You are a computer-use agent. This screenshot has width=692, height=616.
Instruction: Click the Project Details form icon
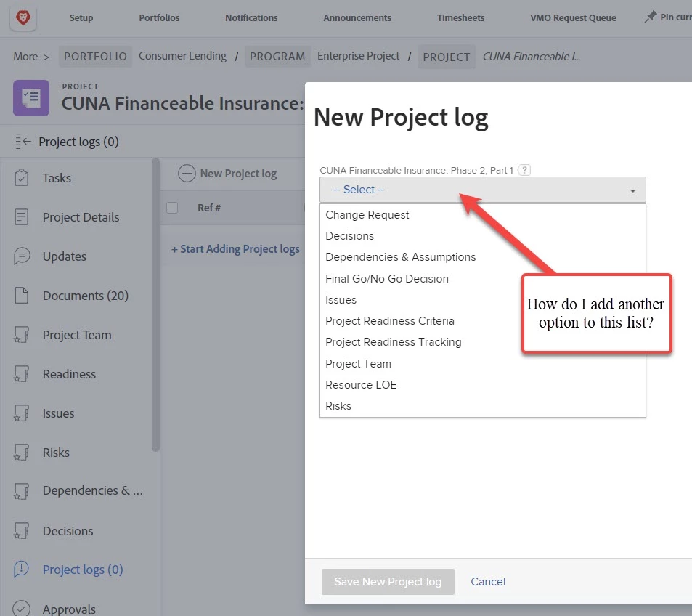[x=21, y=216]
